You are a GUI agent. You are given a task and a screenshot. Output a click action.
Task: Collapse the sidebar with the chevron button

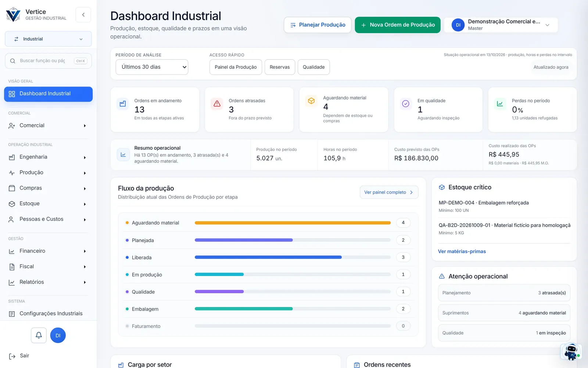coord(83,15)
